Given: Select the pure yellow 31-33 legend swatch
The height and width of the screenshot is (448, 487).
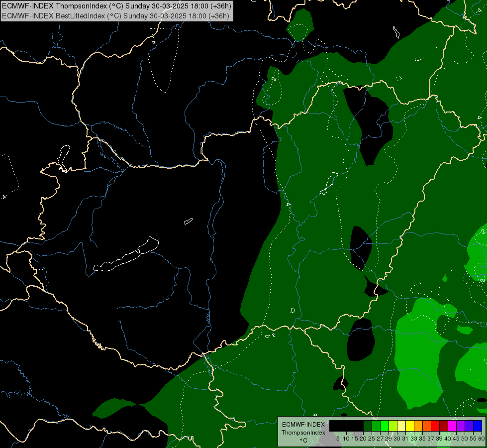Looking at the screenshot, I should tap(410, 426).
